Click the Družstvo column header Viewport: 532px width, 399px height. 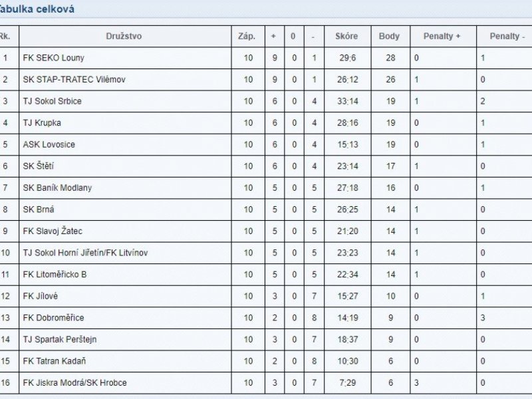[124, 37]
